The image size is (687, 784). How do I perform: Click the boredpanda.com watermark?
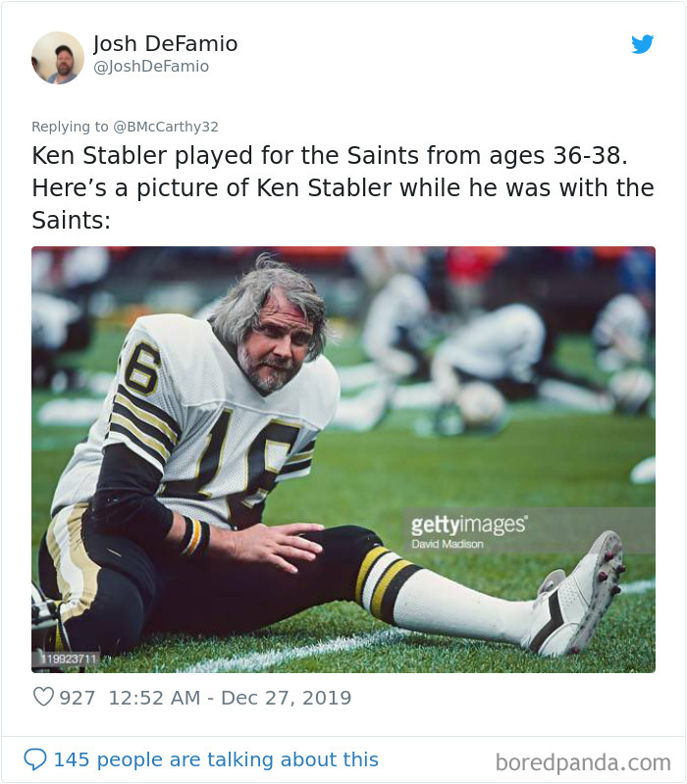[583, 762]
